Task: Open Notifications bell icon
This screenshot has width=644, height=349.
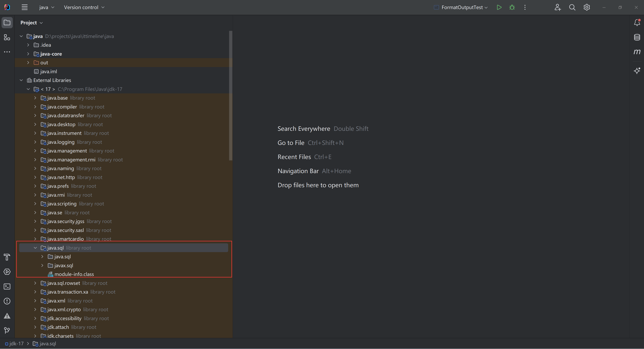Action: tap(637, 23)
